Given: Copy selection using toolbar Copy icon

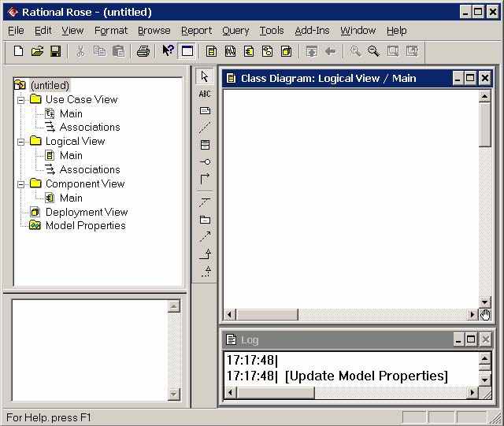Looking at the screenshot, I should 99,51.
